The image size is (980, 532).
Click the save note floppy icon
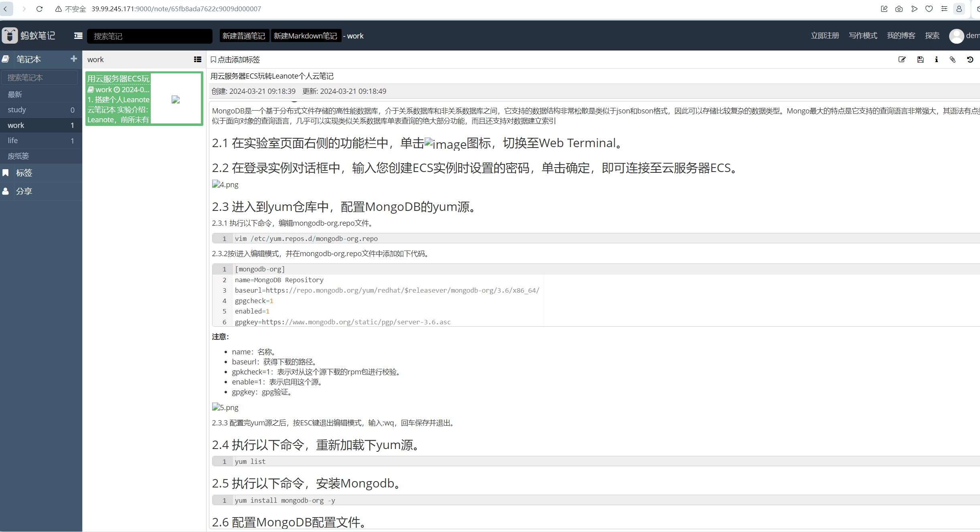pyautogui.click(x=920, y=60)
